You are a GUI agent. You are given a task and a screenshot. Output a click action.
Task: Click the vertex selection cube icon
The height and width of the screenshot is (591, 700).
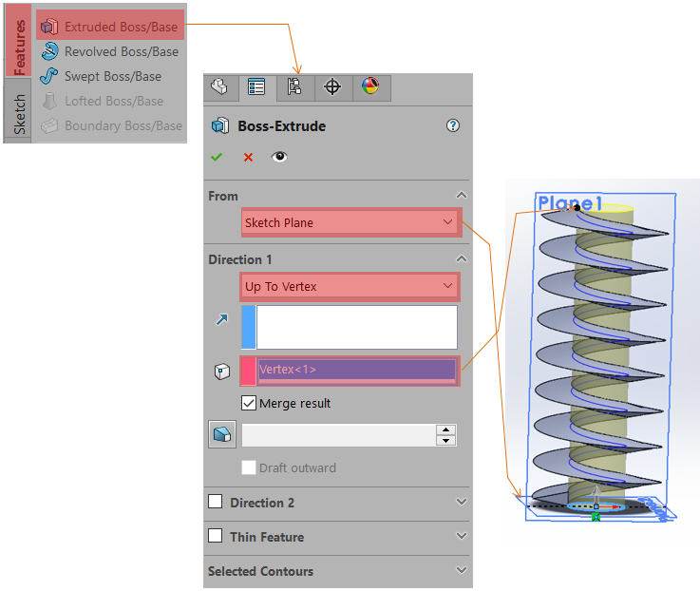(222, 372)
